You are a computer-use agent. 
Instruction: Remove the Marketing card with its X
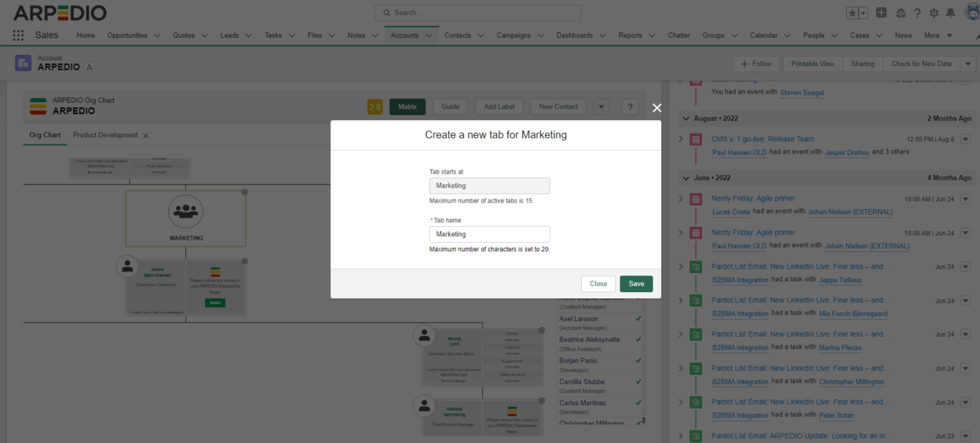(x=244, y=192)
